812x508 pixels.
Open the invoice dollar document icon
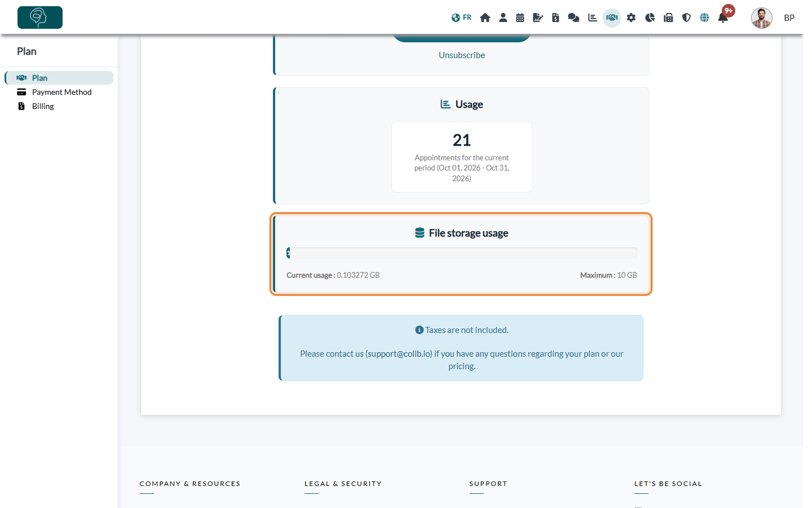coord(555,17)
